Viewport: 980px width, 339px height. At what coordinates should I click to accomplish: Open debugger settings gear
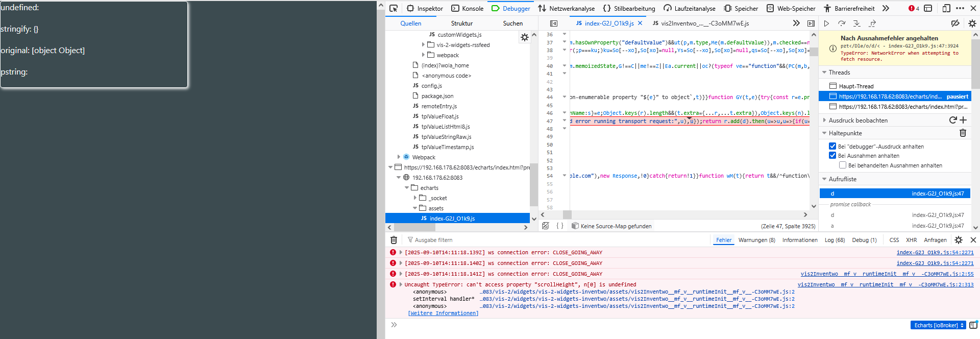point(972,23)
